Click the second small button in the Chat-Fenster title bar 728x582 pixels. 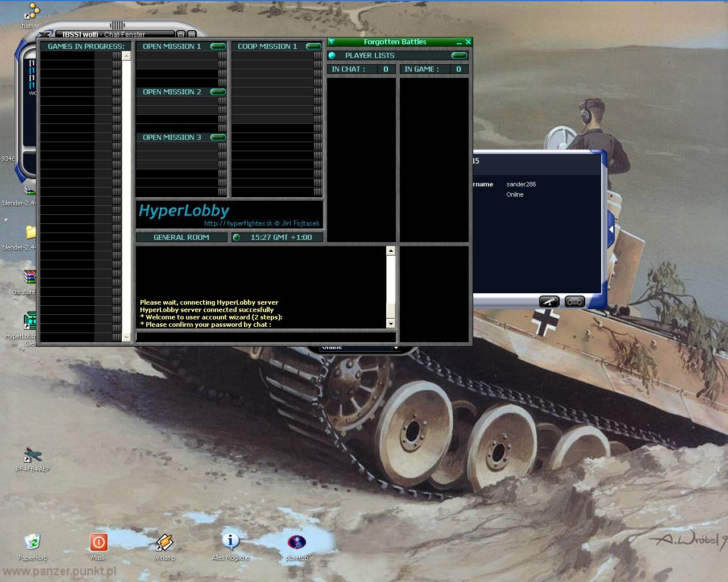coord(192,35)
